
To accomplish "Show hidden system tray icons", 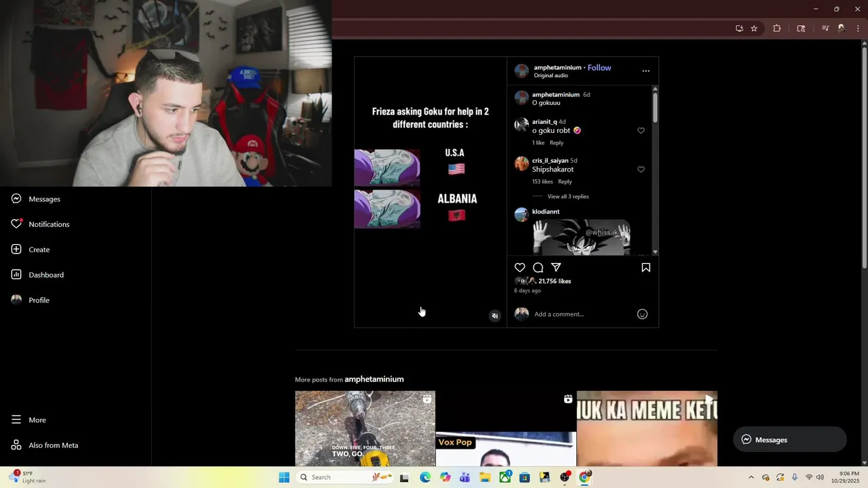I will [751, 478].
